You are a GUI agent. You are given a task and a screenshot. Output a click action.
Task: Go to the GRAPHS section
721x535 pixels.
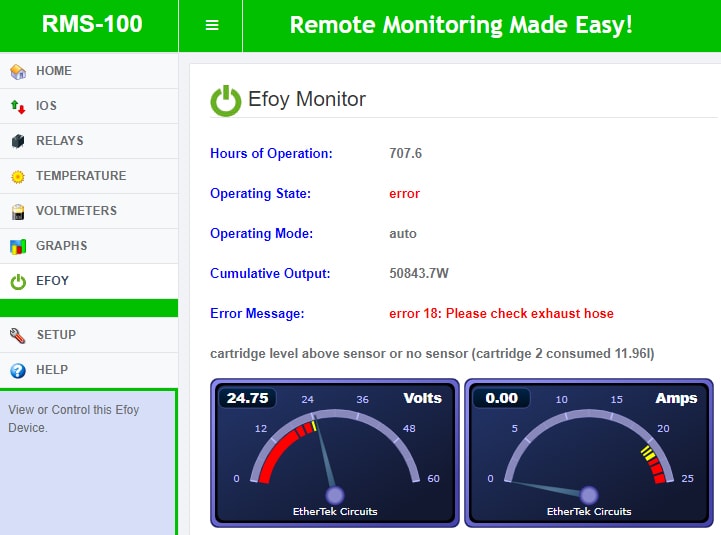[61, 246]
